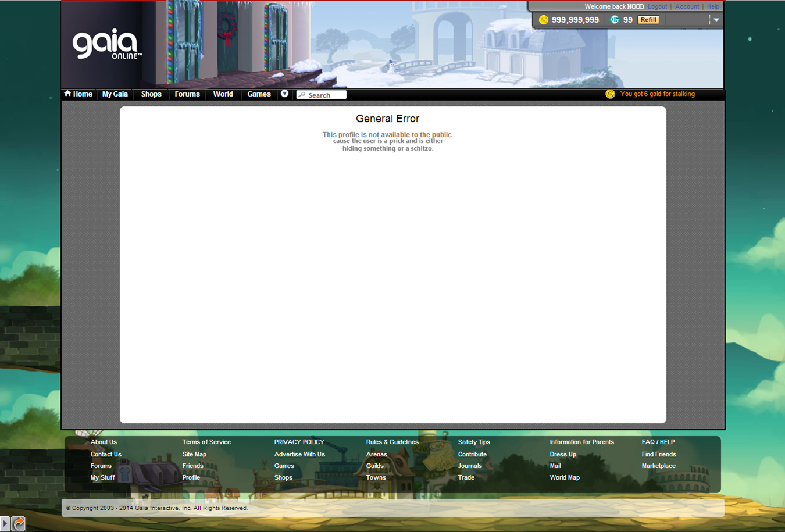Open Contribute footer link
Image resolution: width=785 pixels, height=532 pixels.
point(472,454)
